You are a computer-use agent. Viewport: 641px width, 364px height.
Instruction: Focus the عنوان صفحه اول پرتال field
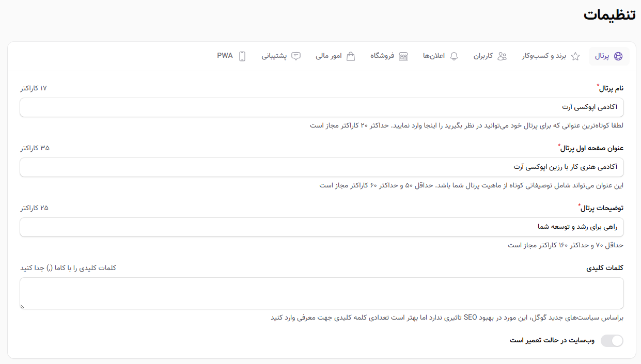(321, 167)
